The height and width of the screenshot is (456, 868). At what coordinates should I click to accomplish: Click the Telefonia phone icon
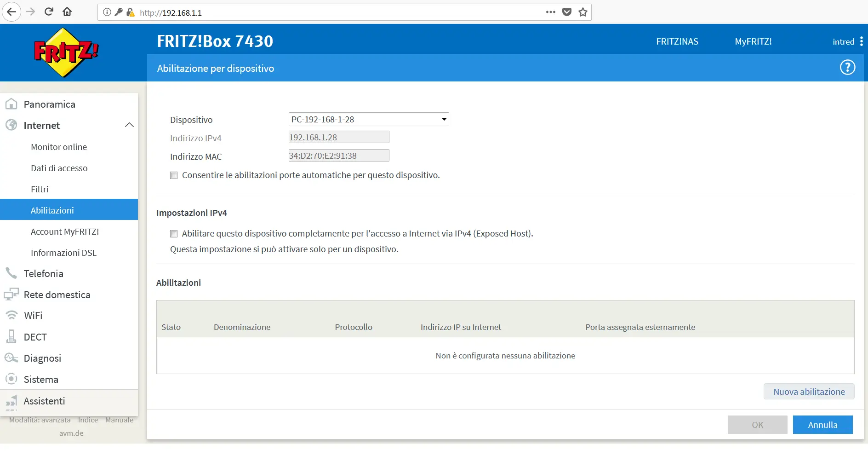(11, 273)
